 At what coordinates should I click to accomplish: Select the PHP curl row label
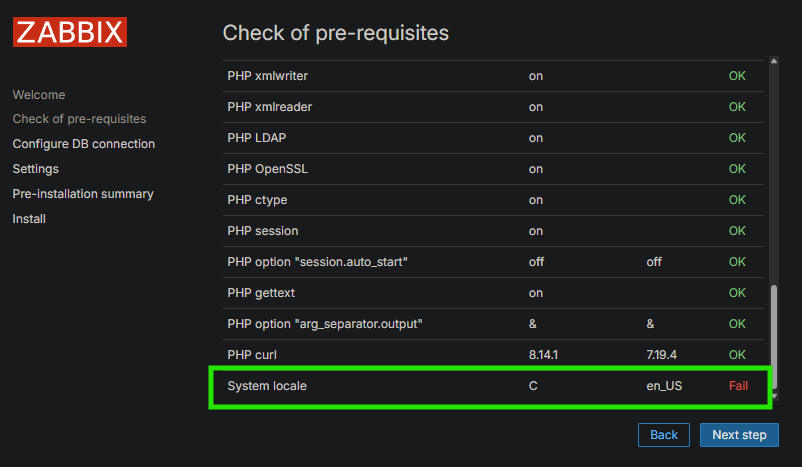point(251,355)
